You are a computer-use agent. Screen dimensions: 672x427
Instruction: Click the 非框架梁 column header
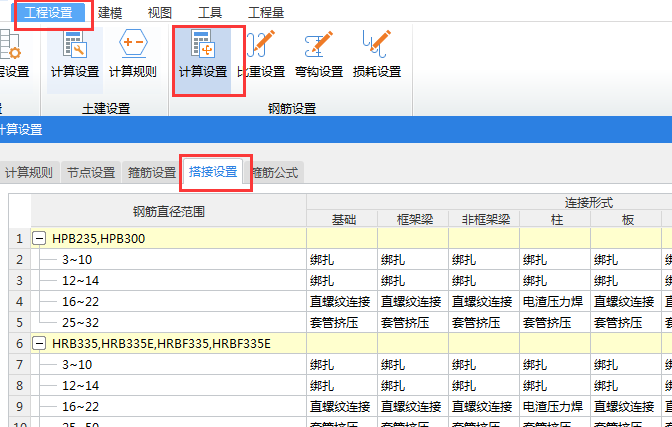(484, 219)
